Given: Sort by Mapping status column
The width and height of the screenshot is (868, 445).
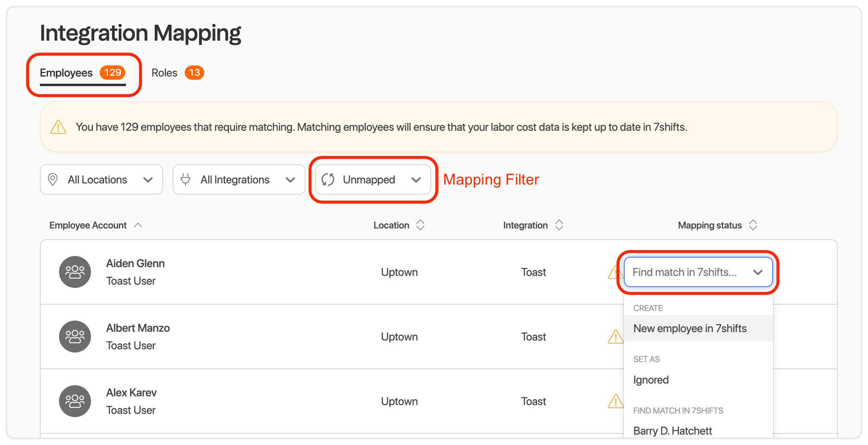Looking at the screenshot, I should point(718,225).
